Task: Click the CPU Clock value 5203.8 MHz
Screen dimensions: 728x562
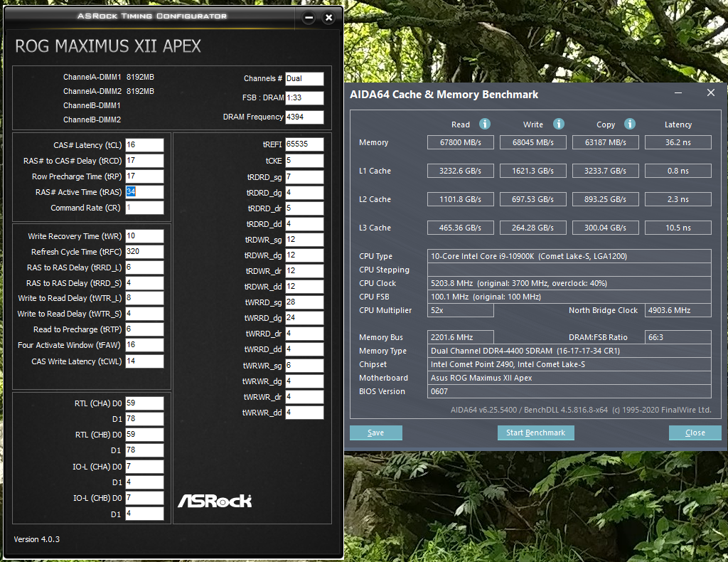Action: 569,283
